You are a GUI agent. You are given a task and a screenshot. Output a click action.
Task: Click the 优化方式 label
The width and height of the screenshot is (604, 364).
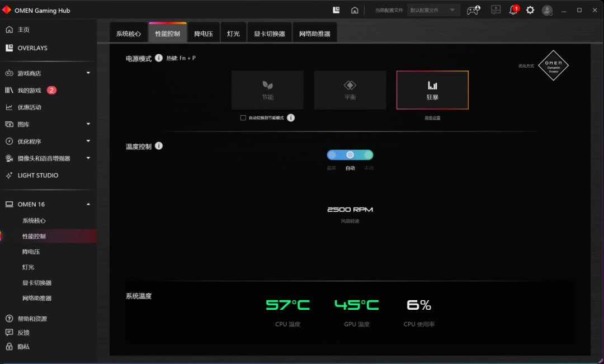[x=526, y=66]
